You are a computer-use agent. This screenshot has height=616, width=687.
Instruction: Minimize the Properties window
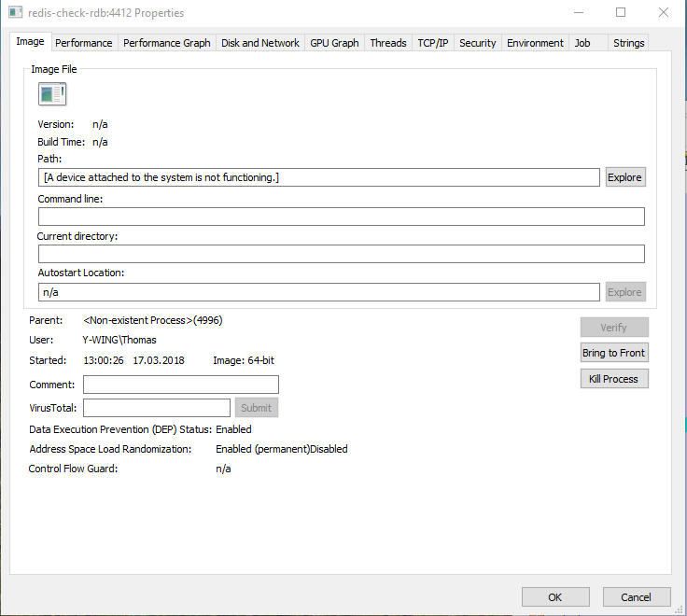pyautogui.click(x=579, y=12)
